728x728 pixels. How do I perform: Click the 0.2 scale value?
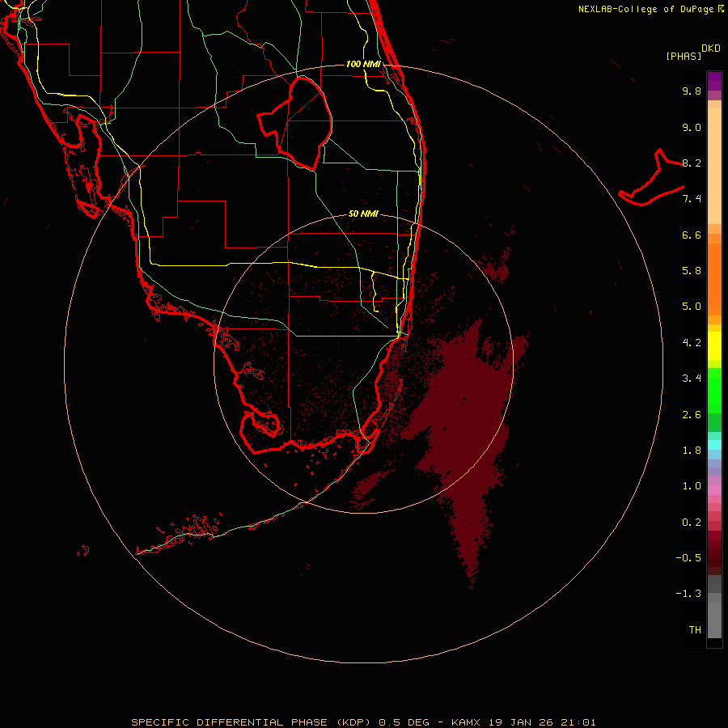(x=692, y=523)
